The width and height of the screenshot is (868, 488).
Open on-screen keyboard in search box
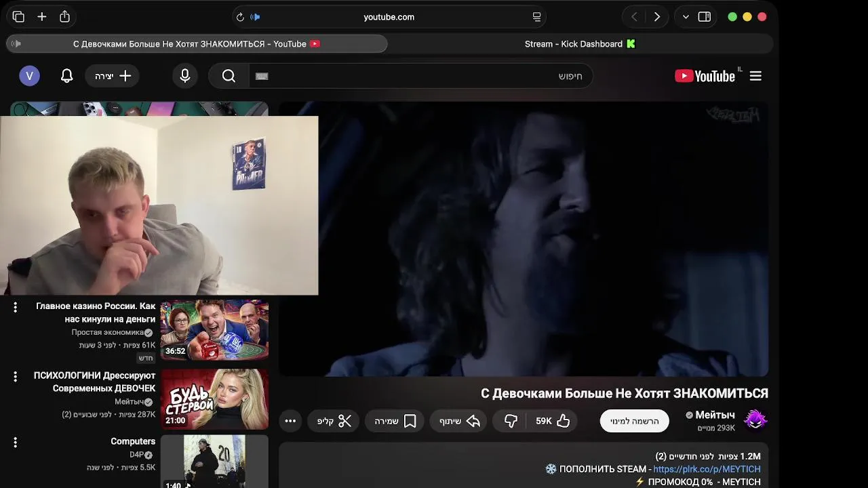[262, 76]
